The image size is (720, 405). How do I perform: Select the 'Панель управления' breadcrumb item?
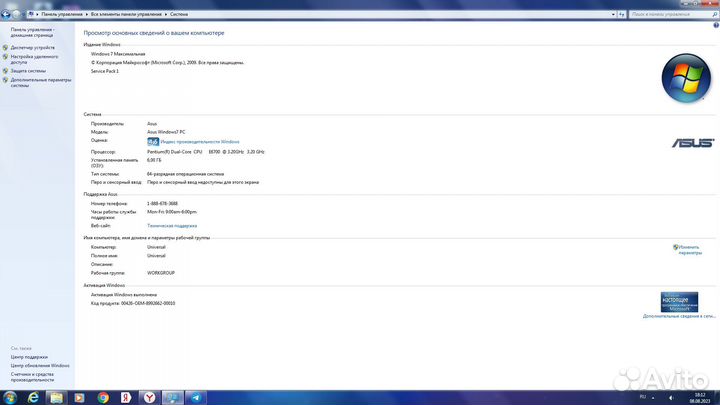point(63,15)
